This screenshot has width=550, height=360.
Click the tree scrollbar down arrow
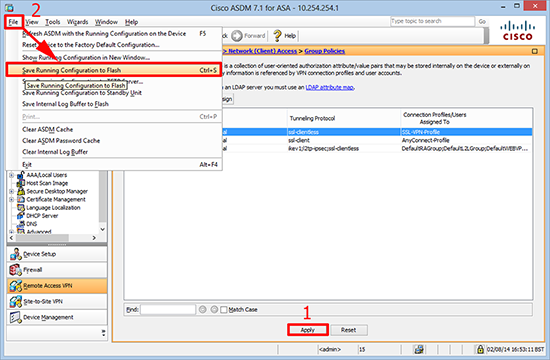[102, 229]
